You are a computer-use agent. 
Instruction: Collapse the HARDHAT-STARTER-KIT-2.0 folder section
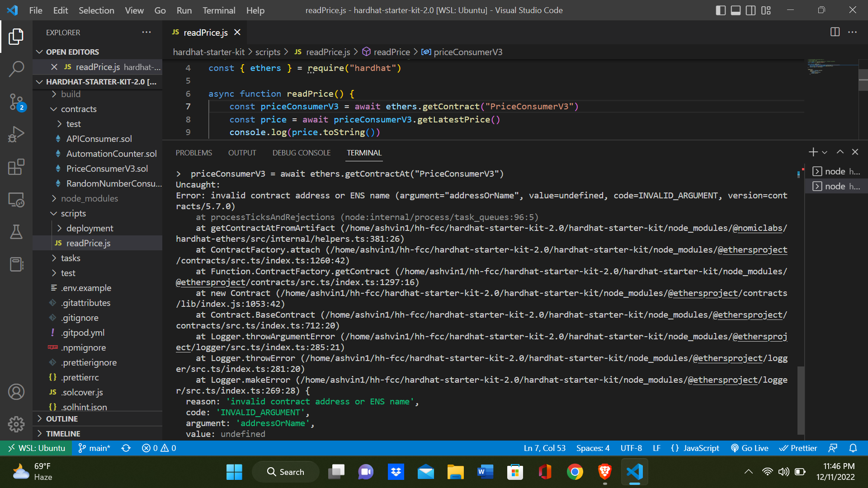click(x=98, y=82)
